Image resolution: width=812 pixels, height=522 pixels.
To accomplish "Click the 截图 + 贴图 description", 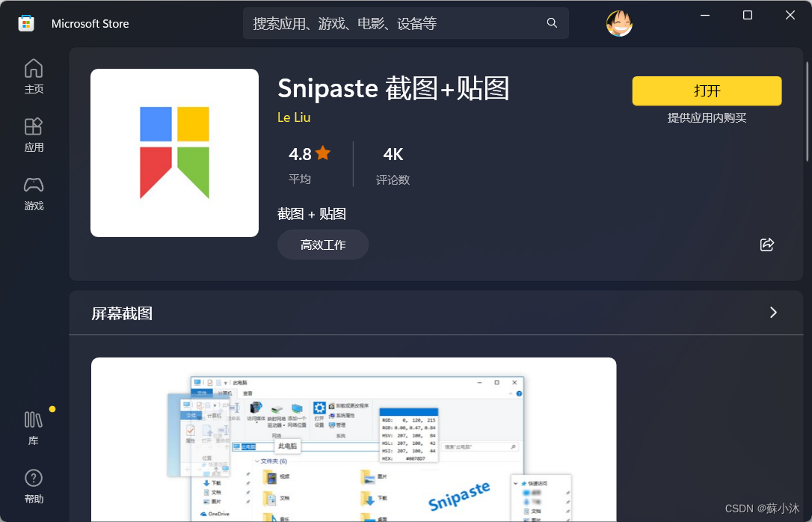I will [x=312, y=214].
